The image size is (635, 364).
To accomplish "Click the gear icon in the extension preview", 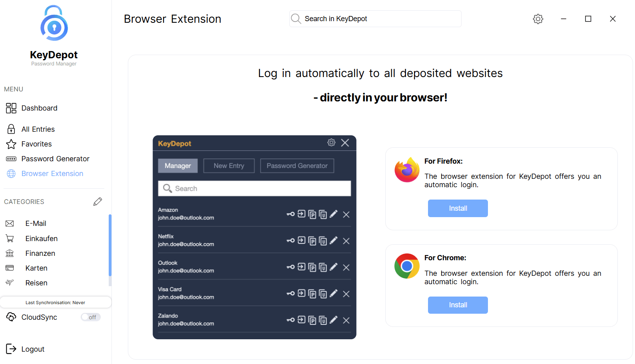I will [331, 142].
